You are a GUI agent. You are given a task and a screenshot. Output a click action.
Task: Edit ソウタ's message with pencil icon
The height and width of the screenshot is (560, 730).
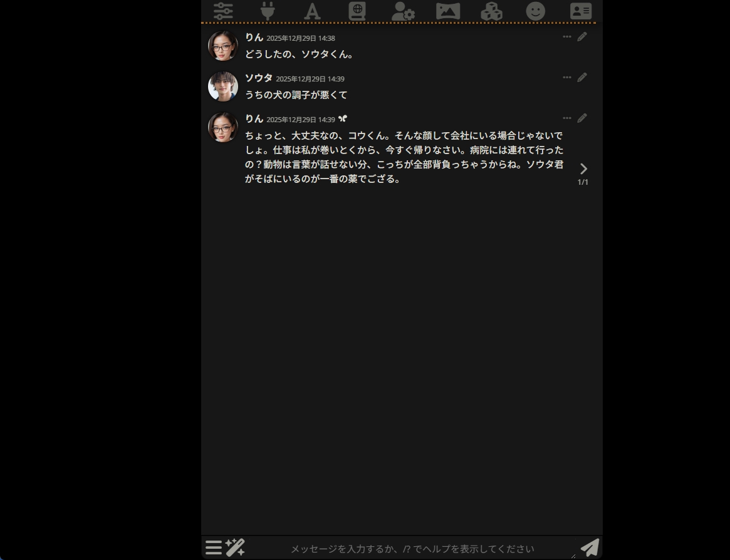pos(582,77)
